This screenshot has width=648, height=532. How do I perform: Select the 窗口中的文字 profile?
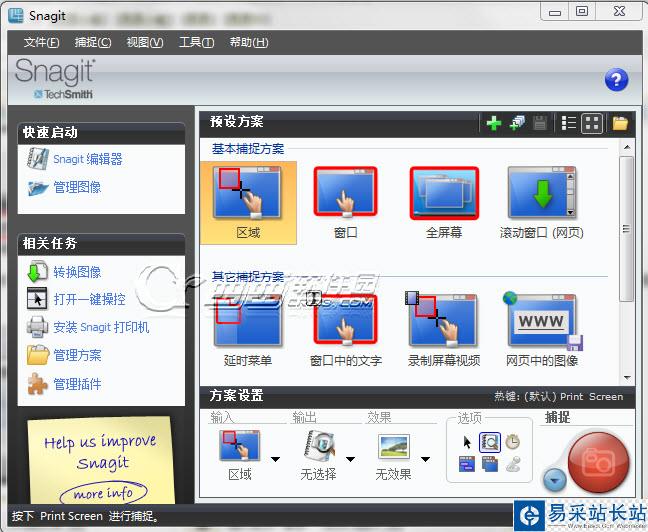[x=345, y=330]
